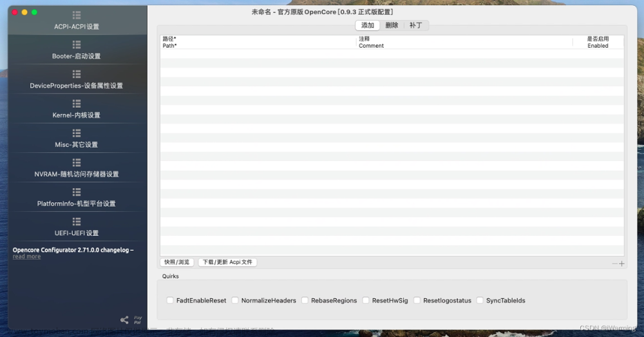Screen dimensions: 644x337
Task: Select the Booter-启动设置 label text
Action: [77, 56]
